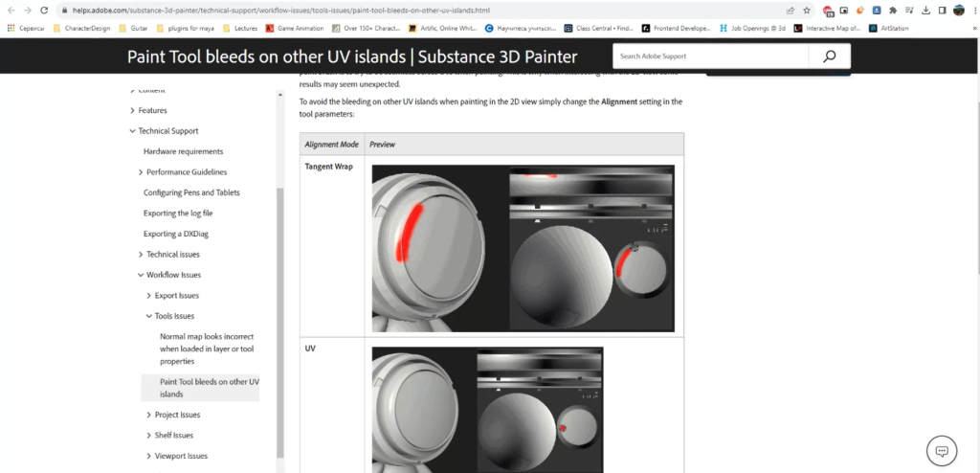Viewport: 980px width, 473px height.
Task: Open the chat support bubble icon
Action: point(942,450)
